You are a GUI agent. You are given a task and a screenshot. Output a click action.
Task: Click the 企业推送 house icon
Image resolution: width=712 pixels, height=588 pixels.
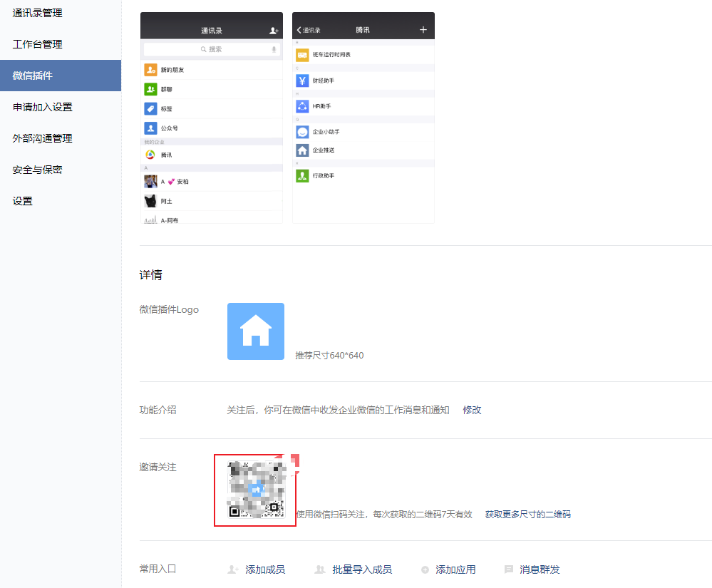pyautogui.click(x=302, y=150)
